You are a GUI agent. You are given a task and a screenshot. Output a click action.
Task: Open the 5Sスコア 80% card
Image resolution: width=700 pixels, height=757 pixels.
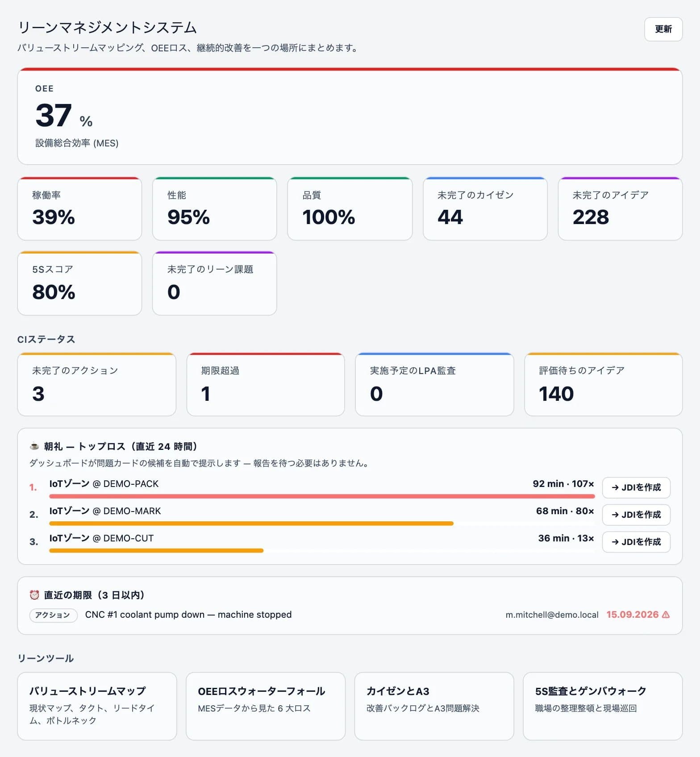(x=79, y=283)
